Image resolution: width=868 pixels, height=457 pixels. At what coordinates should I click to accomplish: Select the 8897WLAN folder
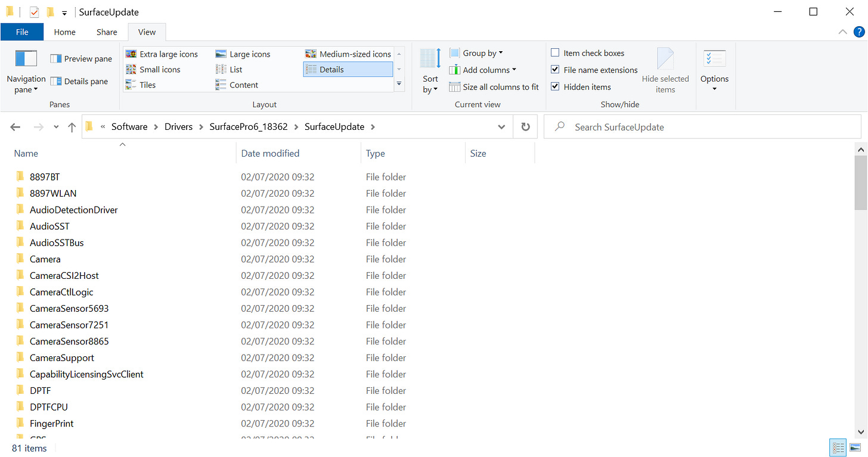click(x=53, y=193)
